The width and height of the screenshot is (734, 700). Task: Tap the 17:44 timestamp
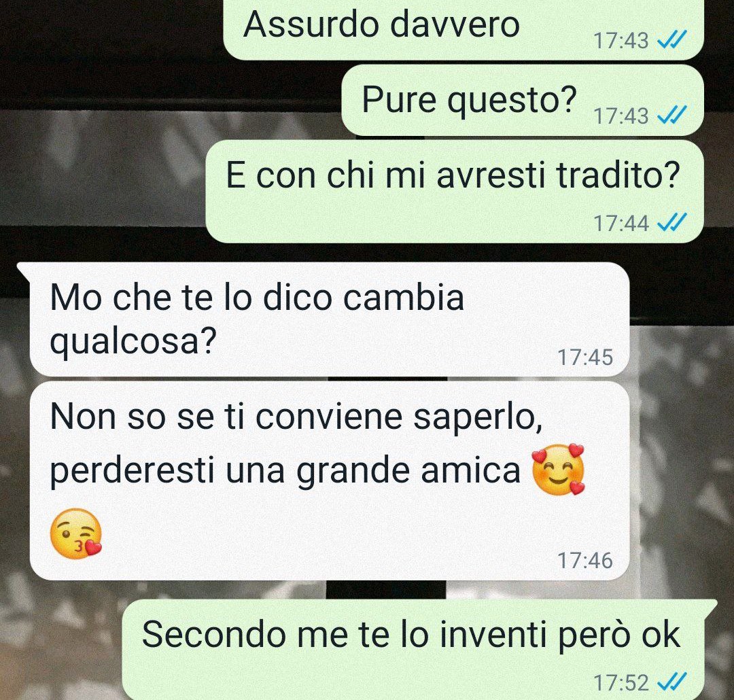coord(621,223)
